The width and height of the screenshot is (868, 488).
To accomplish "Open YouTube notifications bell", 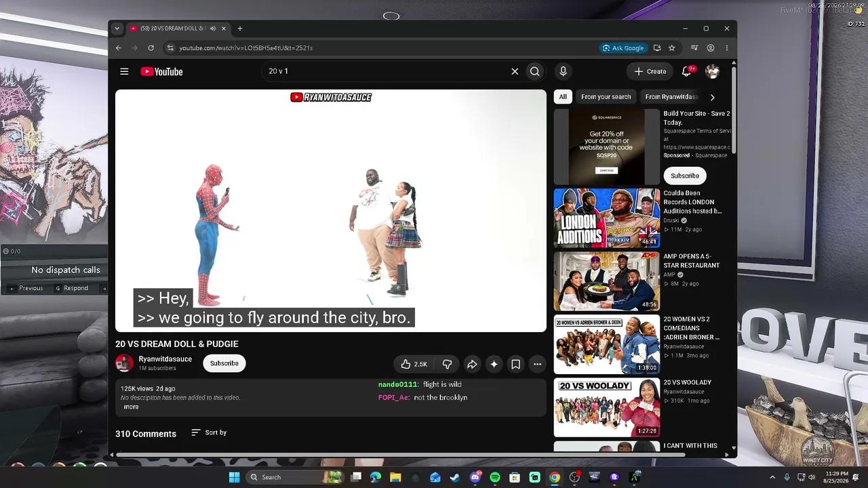I will coord(686,71).
